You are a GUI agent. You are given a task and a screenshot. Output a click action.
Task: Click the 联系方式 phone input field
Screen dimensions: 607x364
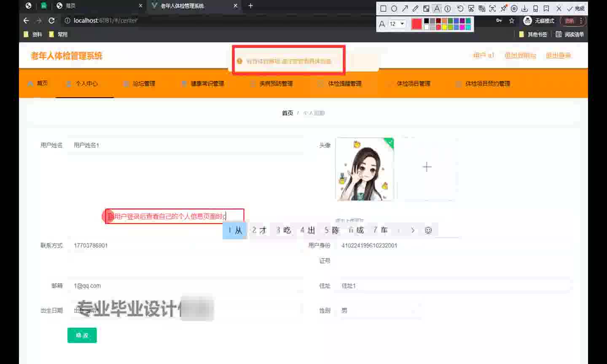[185, 245]
